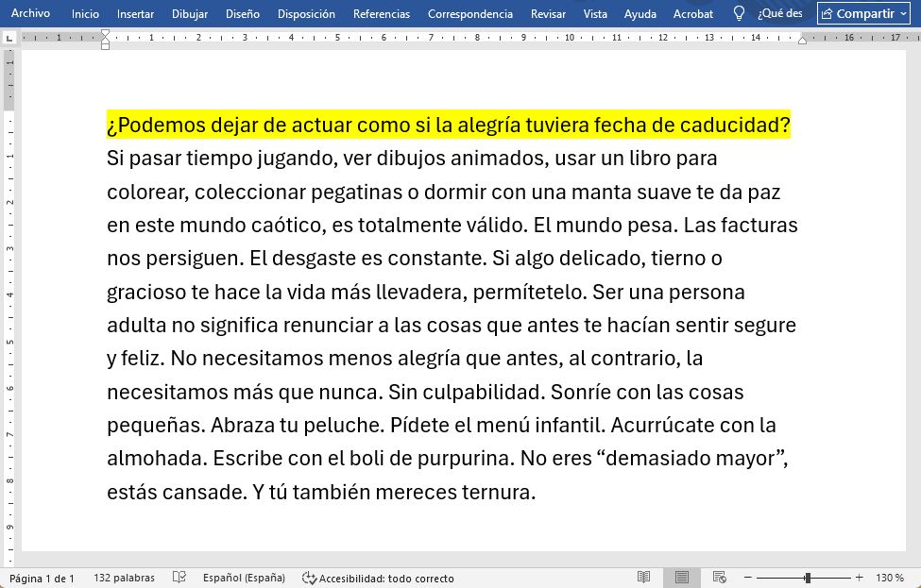Click Español (España) to change language
Image resolution: width=921 pixels, height=588 pixels.
pyautogui.click(x=244, y=577)
